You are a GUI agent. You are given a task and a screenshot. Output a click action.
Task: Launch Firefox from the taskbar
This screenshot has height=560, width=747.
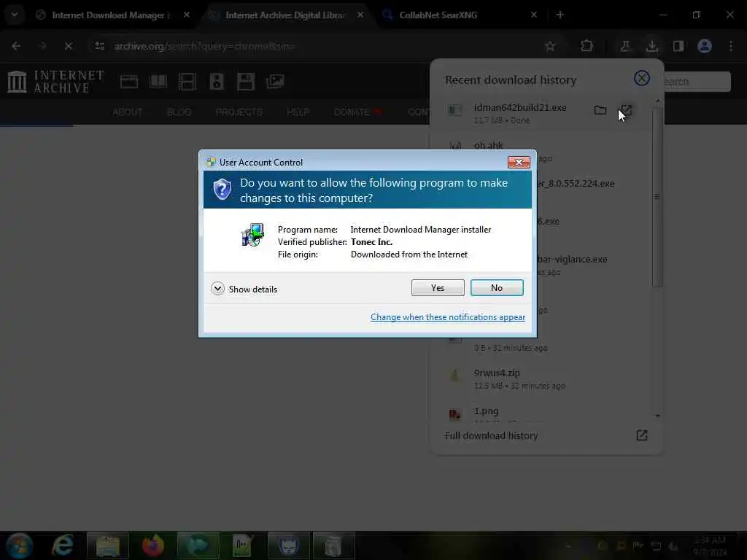(x=152, y=545)
